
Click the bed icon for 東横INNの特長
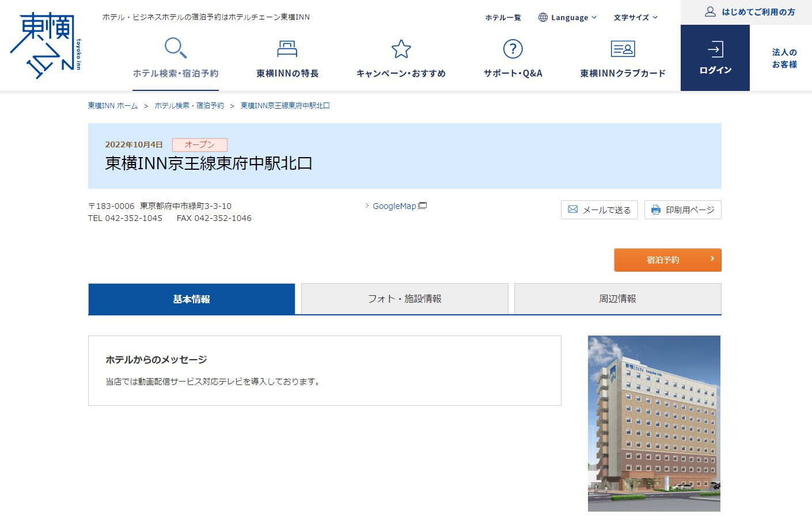coord(287,48)
